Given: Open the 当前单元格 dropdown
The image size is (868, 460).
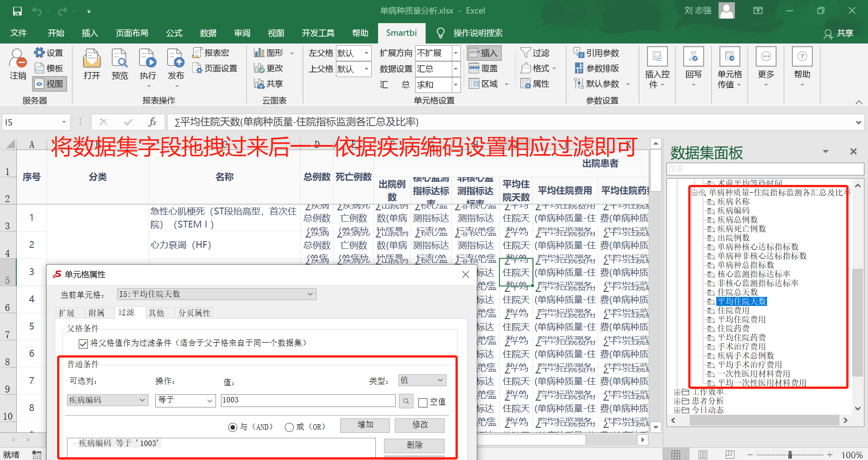Looking at the screenshot, I should pyautogui.click(x=216, y=294).
